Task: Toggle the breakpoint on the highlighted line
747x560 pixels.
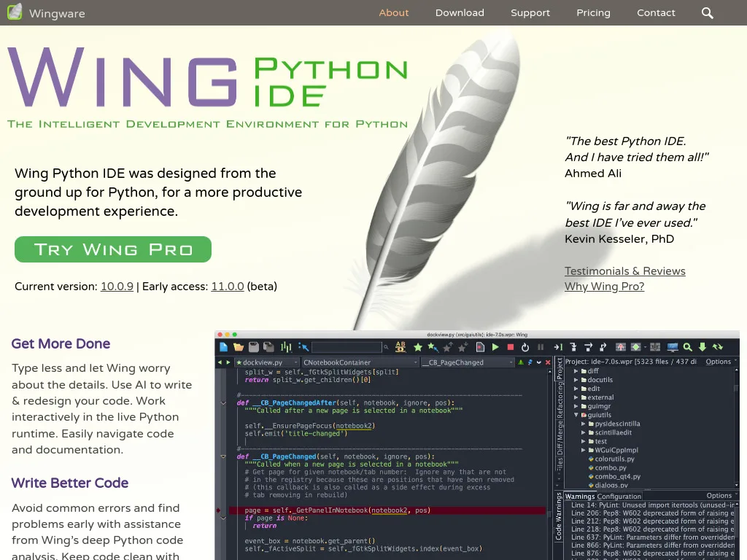Action: click(217, 510)
